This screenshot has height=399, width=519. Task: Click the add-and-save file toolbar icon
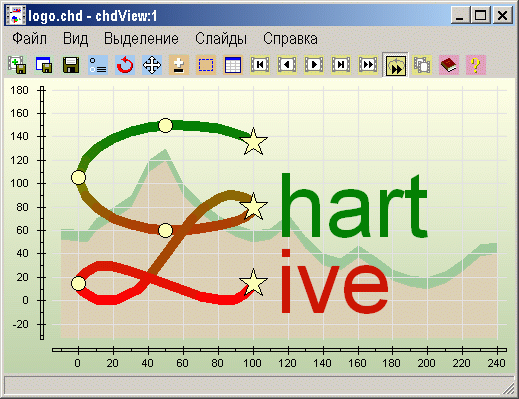(17, 65)
